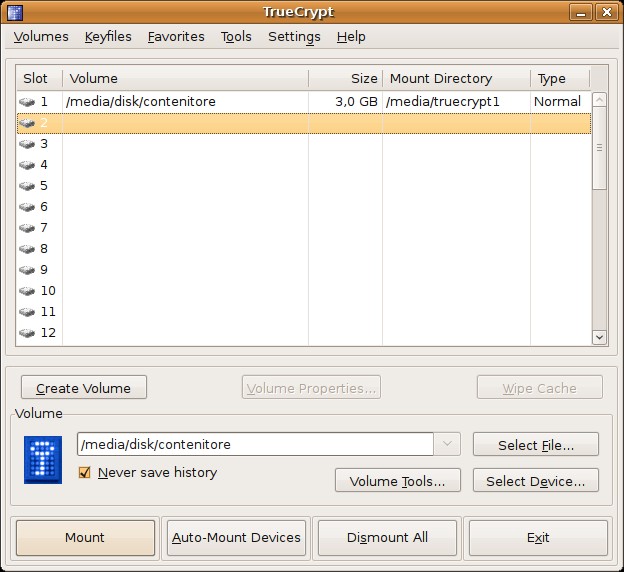Click the blue TrueCrypt volume logo icon
Image resolution: width=624 pixels, height=572 pixels.
click(x=43, y=460)
